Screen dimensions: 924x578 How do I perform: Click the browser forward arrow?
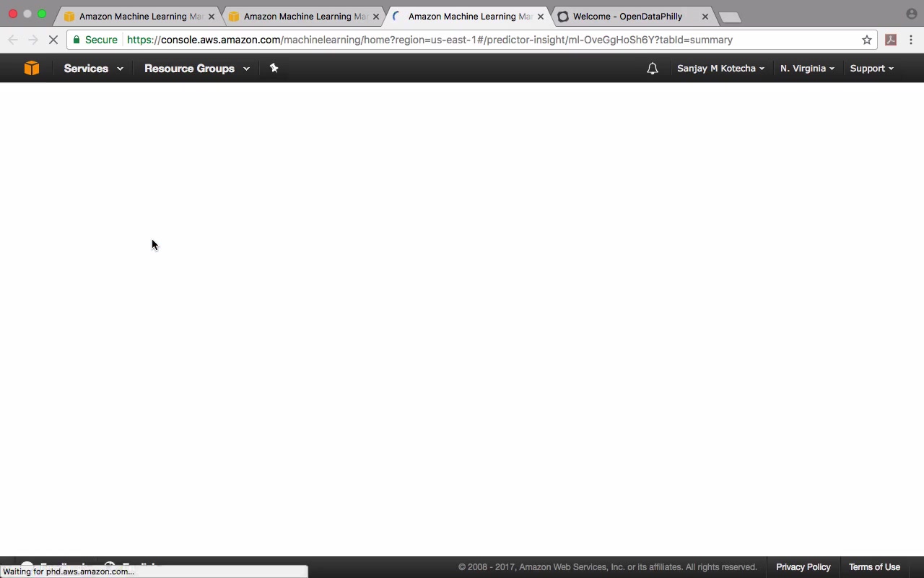[x=32, y=40]
